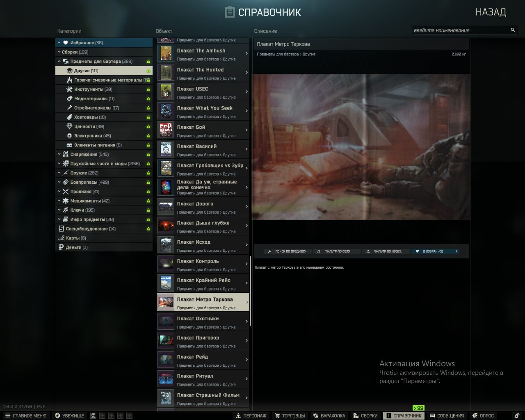The height and width of the screenshot is (420, 525).
Task: Expand the Сборки (189) category
Action: (x=59, y=52)
